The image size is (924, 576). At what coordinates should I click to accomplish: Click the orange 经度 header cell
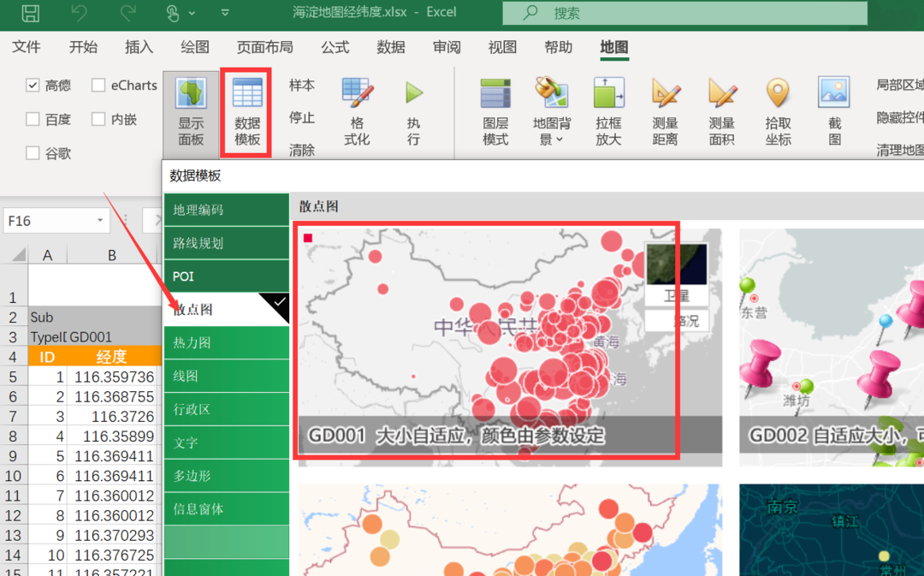[113, 357]
